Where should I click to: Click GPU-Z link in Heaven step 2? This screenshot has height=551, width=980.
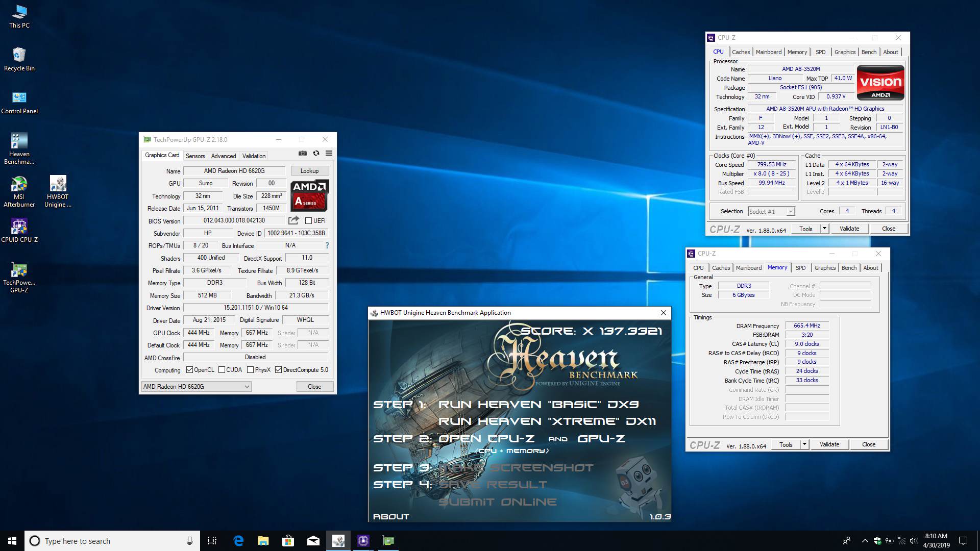601,439
